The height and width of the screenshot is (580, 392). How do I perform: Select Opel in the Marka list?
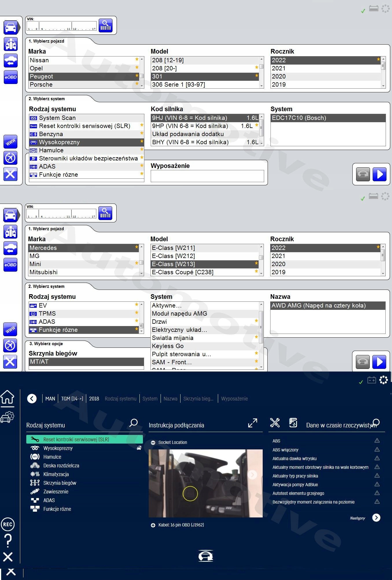[x=84, y=68]
